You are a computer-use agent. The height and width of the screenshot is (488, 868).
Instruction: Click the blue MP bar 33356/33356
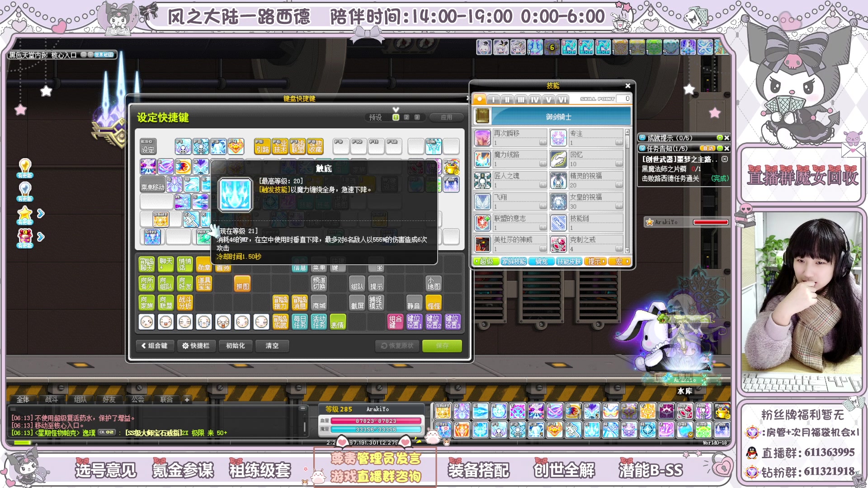coord(376,429)
